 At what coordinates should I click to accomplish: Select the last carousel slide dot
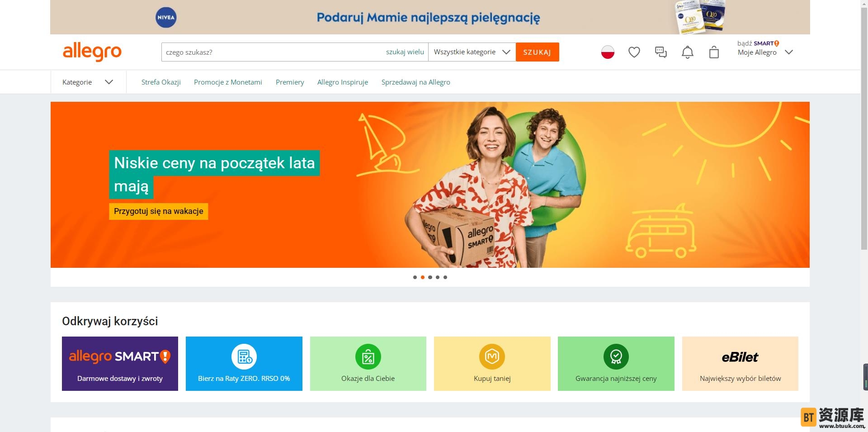pyautogui.click(x=445, y=277)
